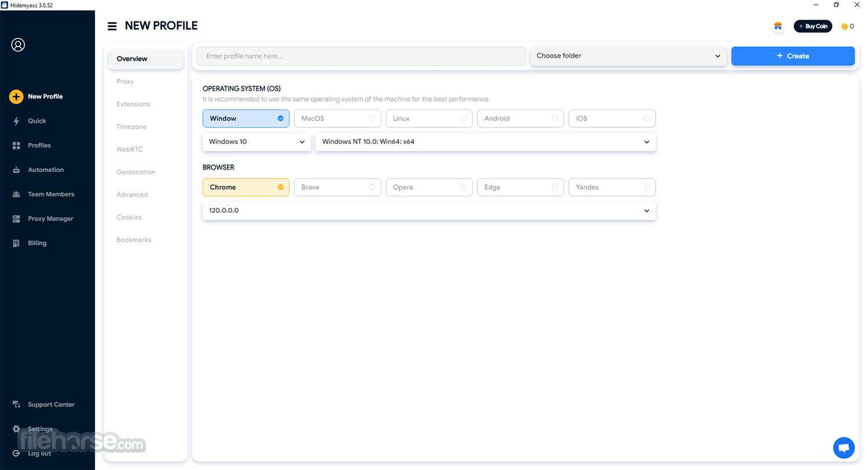Click the Support Center icon
This screenshot has height=470, width=868.
coord(16,405)
